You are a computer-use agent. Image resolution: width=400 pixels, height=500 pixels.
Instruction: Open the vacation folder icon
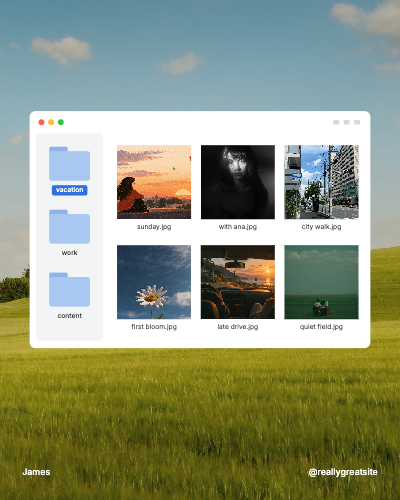click(x=69, y=164)
